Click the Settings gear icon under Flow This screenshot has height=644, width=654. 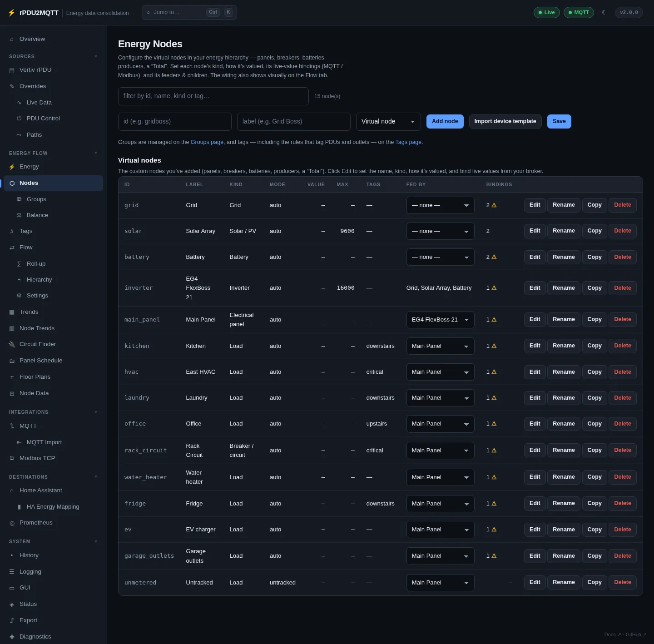tap(19, 296)
